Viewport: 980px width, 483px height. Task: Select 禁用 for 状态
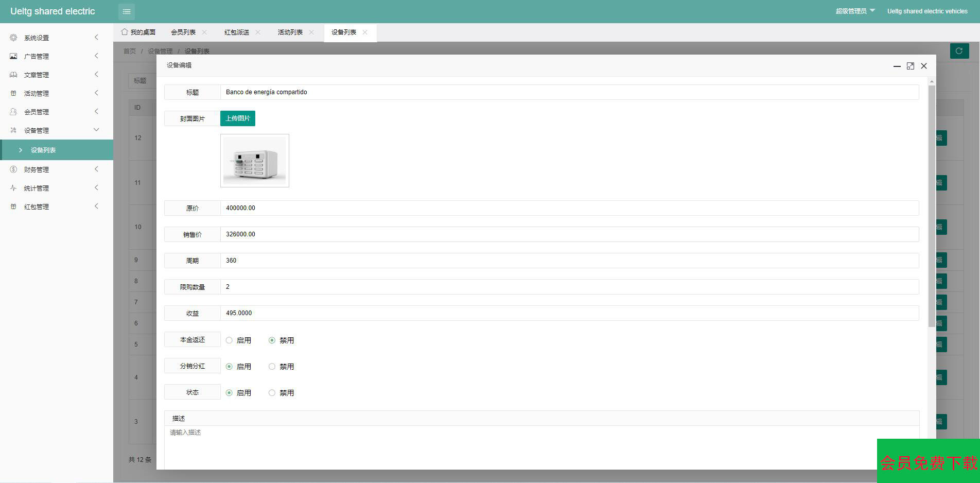coord(281,393)
